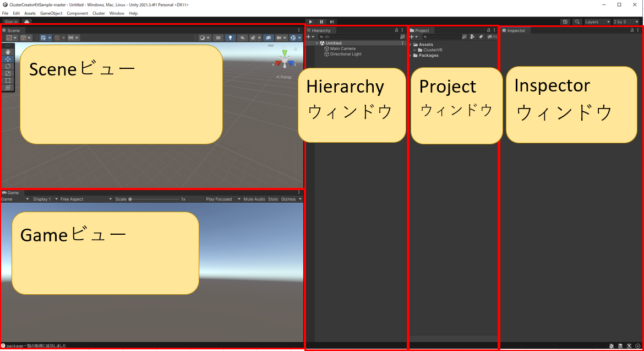Collapse the Untitled scene in Hierarchy
644x351 pixels.
click(x=316, y=43)
